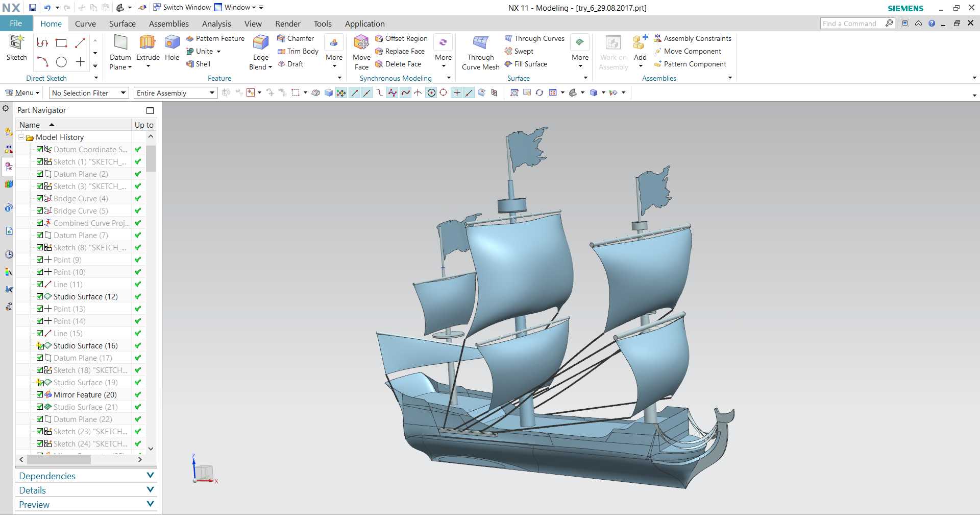Open the Sketch tool
Image resolution: width=980 pixels, height=516 pixels.
[16, 48]
